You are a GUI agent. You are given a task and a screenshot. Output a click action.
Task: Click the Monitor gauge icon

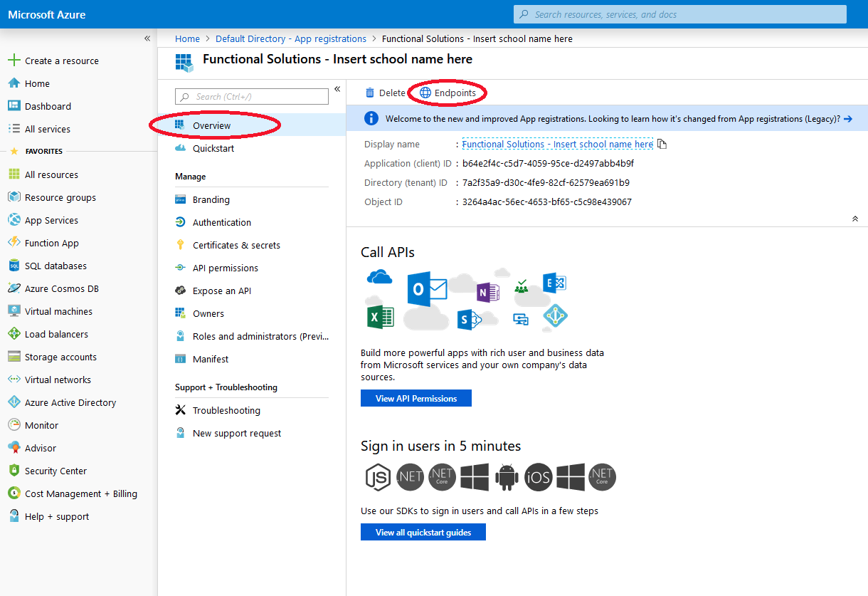(14, 425)
